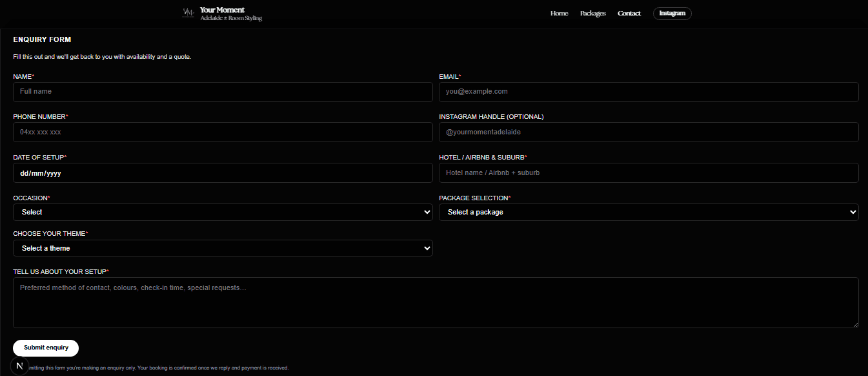
Task: Click the N badge at bottom left
Action: coord(19,365)
